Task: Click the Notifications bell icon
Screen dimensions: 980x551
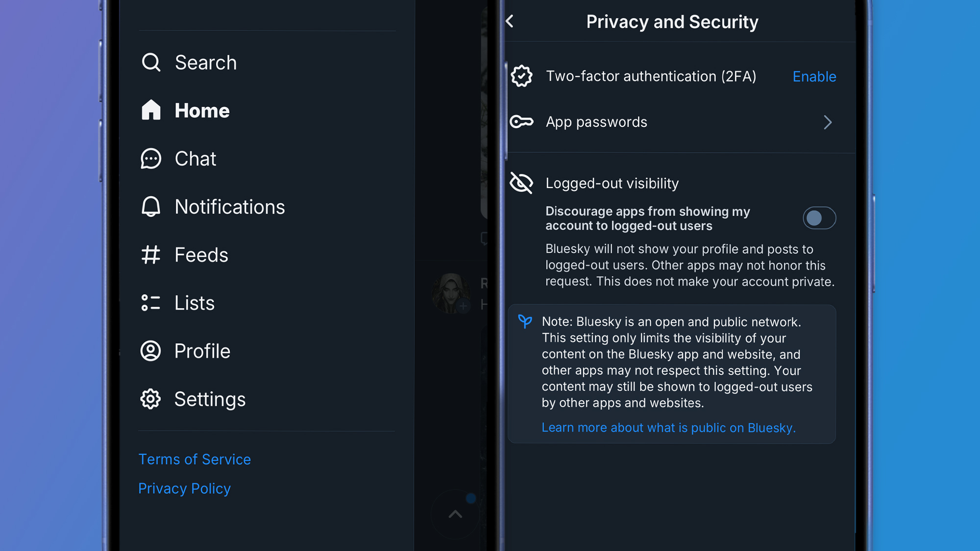Action: click(x=151, y=207)
